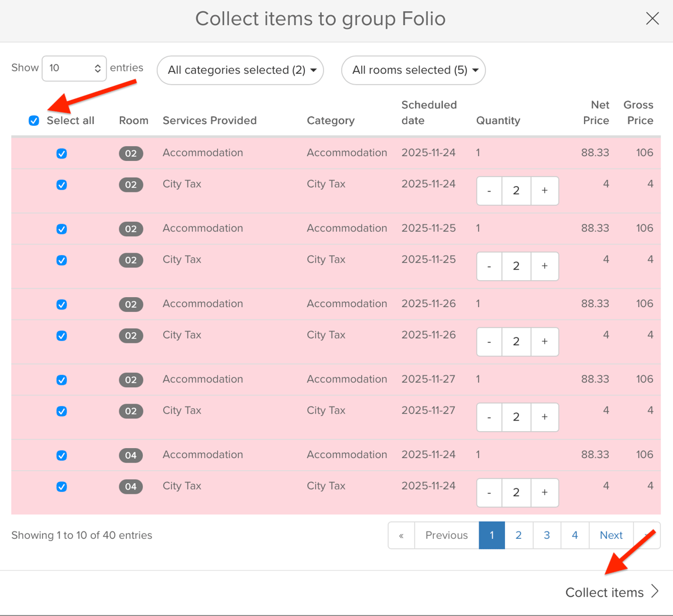Increase City Tax quantity for room 02 2025-11-26
The height and width of the screenshot is (616, 673).
pos(545,342)
